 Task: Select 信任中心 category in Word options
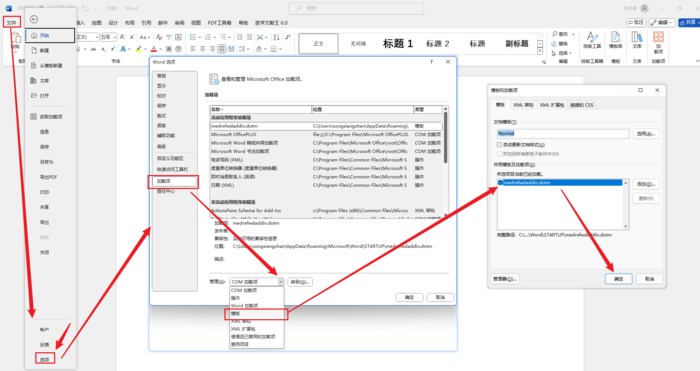166,191
